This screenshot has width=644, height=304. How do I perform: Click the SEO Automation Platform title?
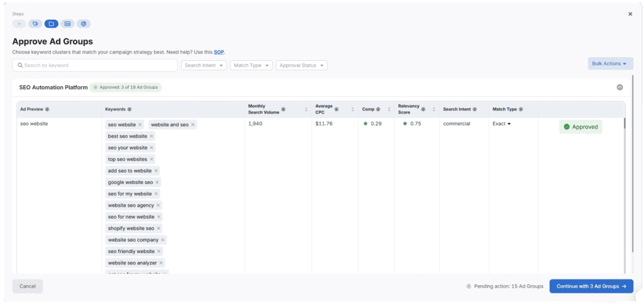(x=53, y=87)
